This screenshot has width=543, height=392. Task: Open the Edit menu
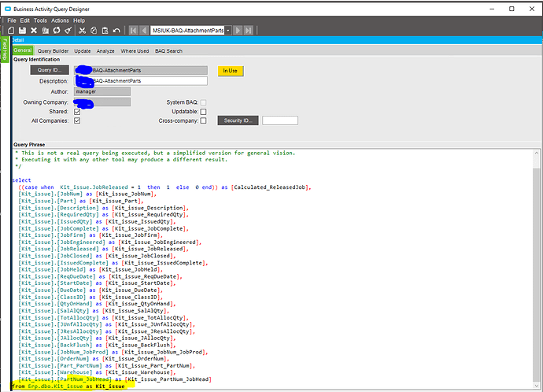tap(25, 20)
